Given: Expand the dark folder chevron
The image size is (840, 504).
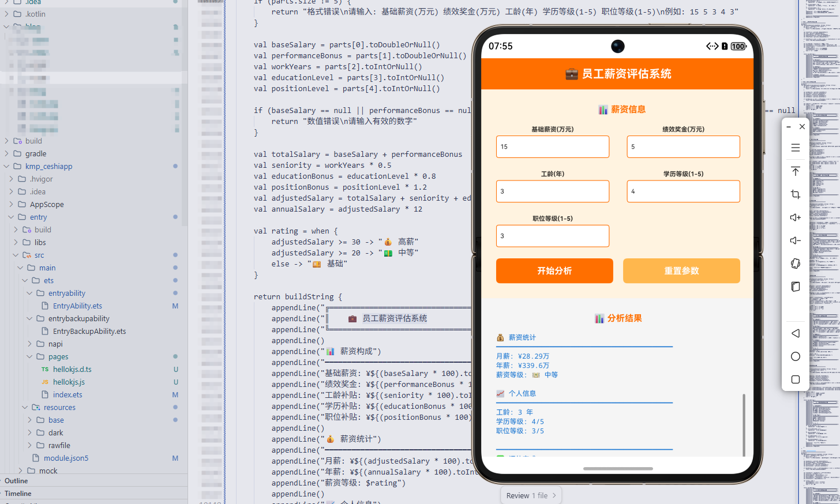Looking at the screenshot, I should pos(29,432).
